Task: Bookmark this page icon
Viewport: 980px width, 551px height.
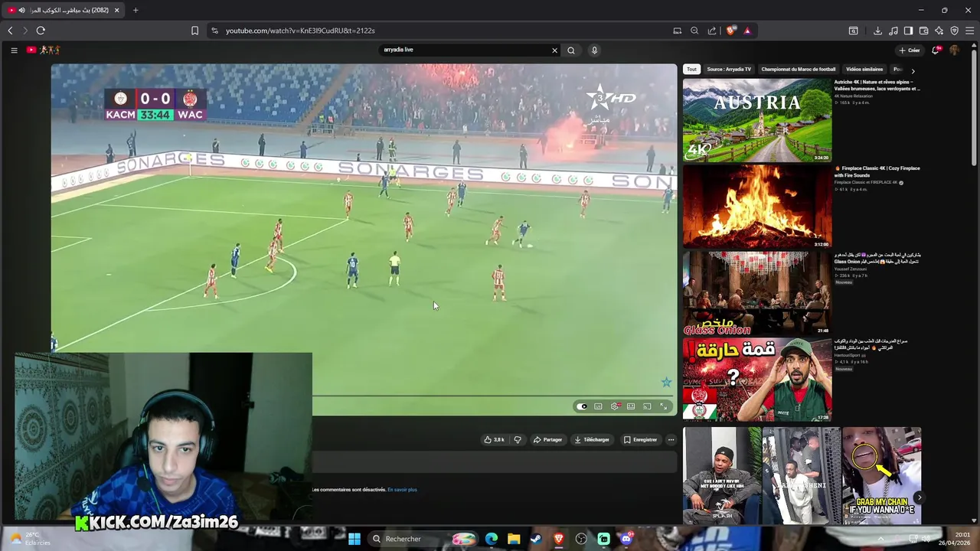Action: (x=194, y=31)
